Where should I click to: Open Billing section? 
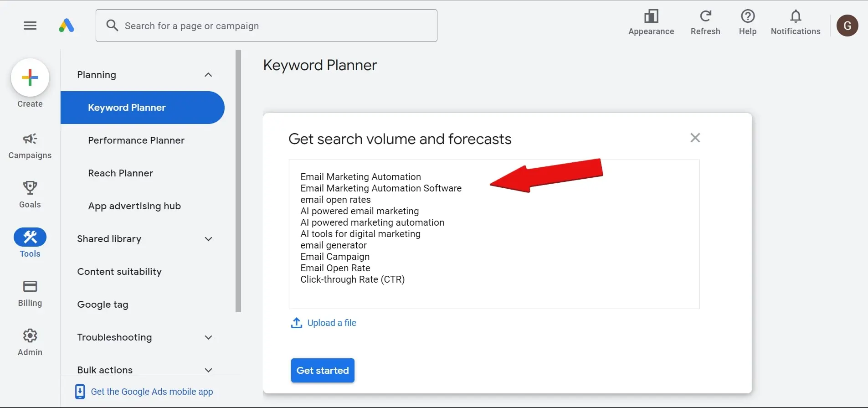pos(30,294)
